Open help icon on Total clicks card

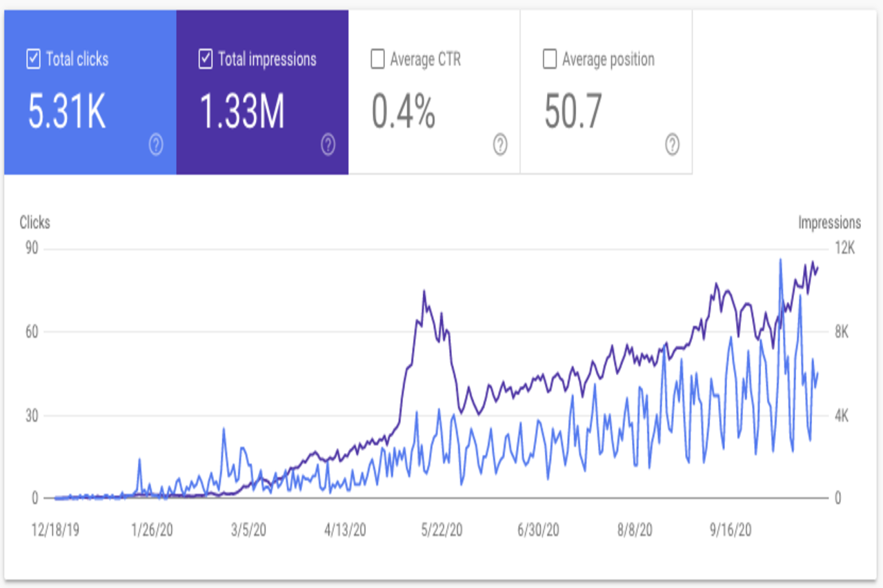[156, 145]
